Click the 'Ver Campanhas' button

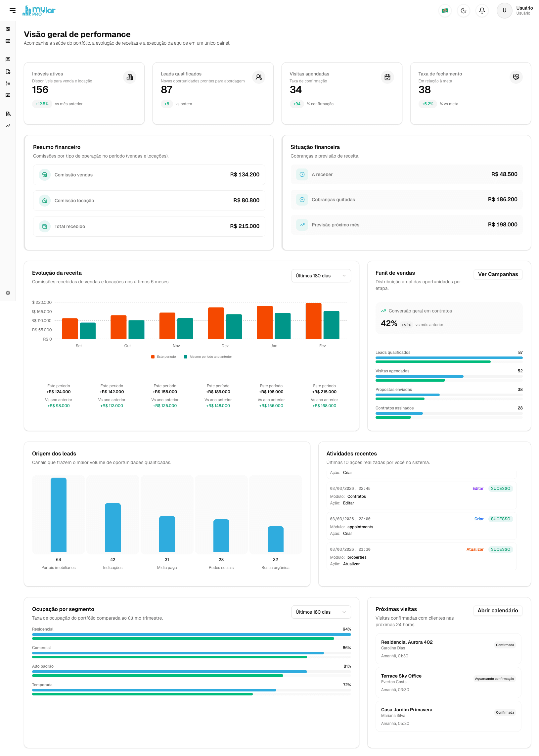tap(498, 274)
